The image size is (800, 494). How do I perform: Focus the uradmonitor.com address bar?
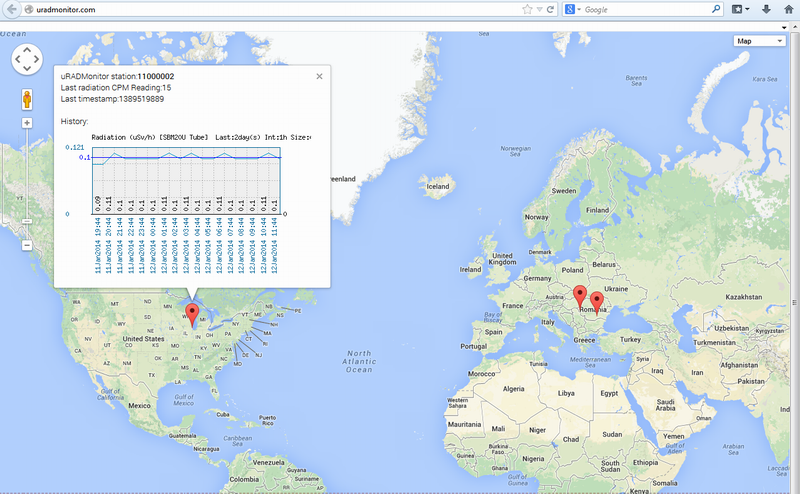(276, 9)
